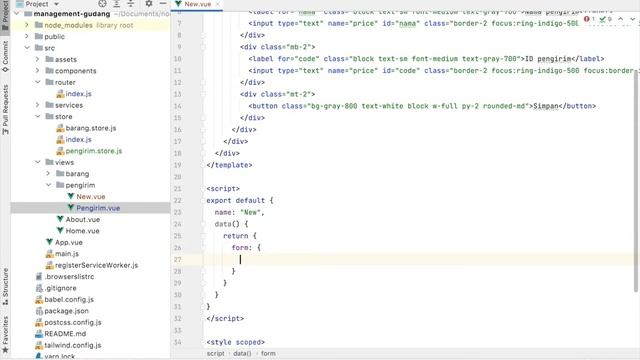Image resolution: width=640 pixels, height=360 pixels.
Task: Open barang.store.js file
Action: (91, 128)
